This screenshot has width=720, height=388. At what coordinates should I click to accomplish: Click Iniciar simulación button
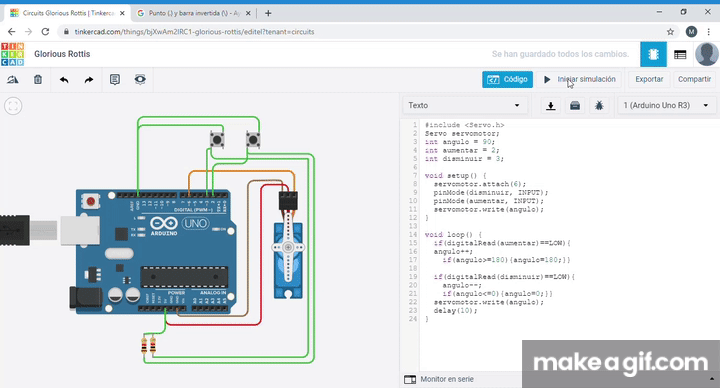point(579,79)
